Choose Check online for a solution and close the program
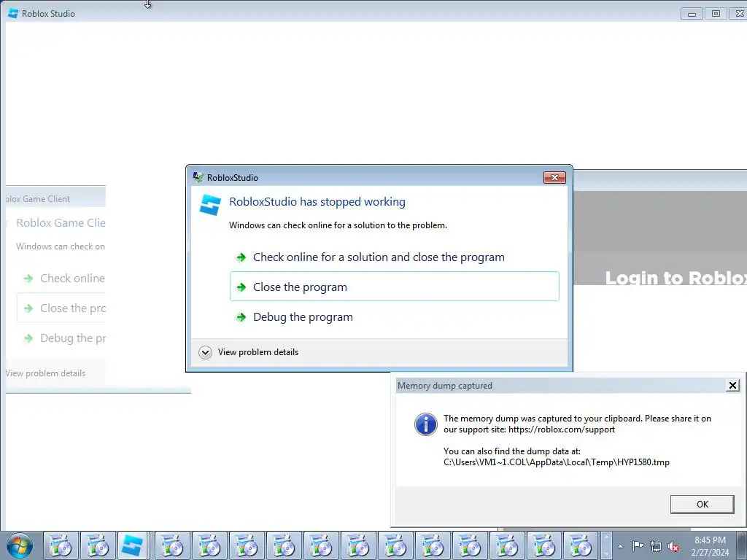 click(x=395, y=257)
